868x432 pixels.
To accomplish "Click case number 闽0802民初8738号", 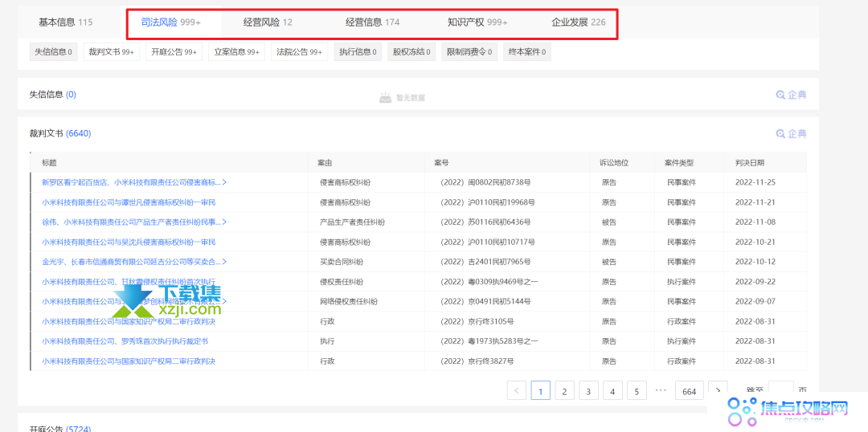I will 485,182.
